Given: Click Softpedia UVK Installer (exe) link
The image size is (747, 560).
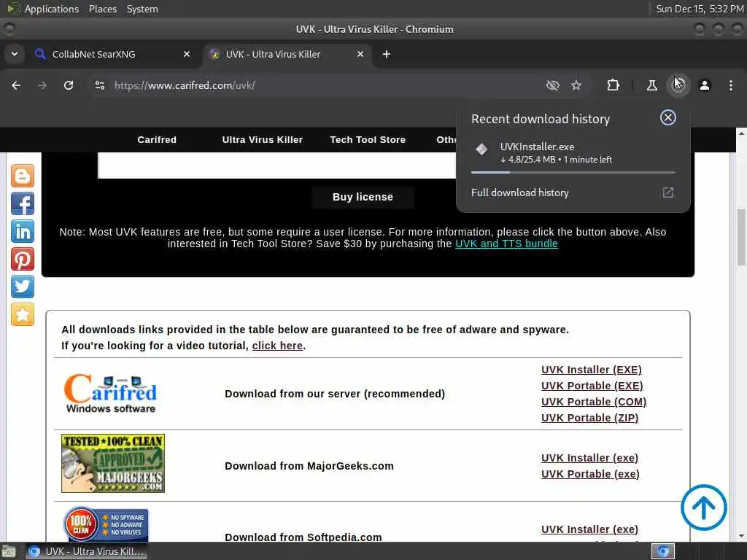Looking at the screenshot, I should [589, 529].
